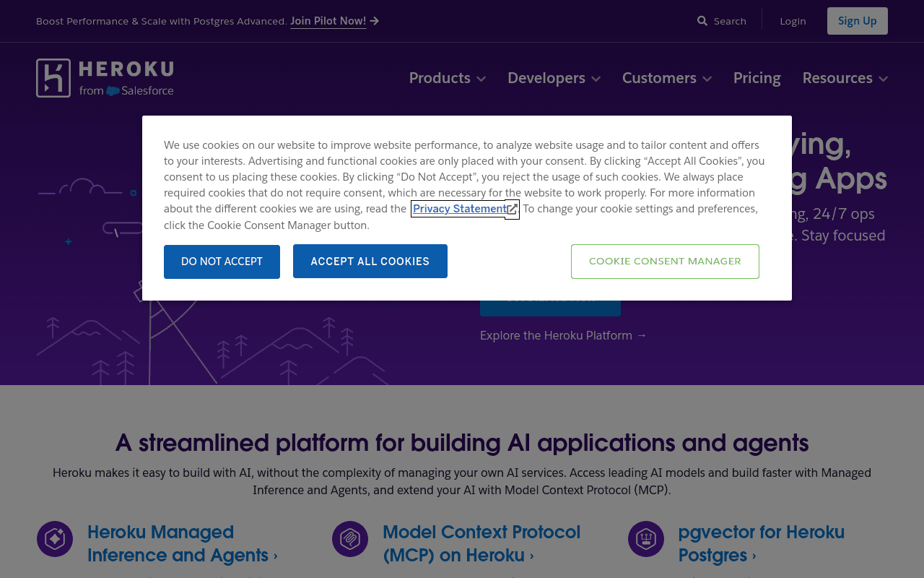Expand the Customers dropdown chevron
Screen dimensions: 924x578
click(707, 79)
